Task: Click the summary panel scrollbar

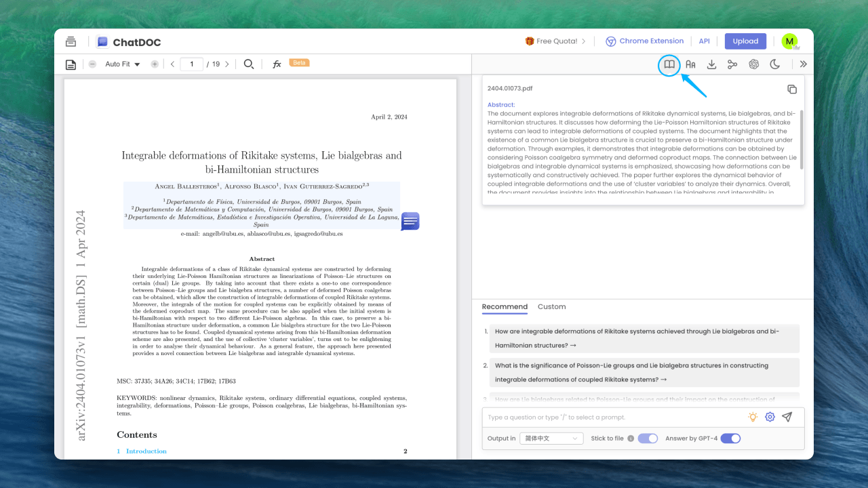Action: pyautogui.click(x=802, y=140)
